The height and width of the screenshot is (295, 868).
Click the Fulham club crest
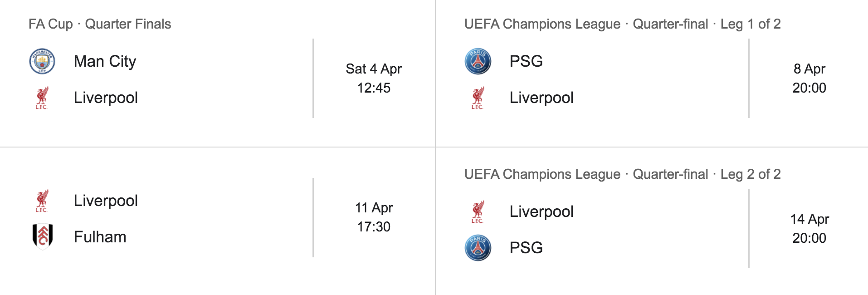[43, 236]
